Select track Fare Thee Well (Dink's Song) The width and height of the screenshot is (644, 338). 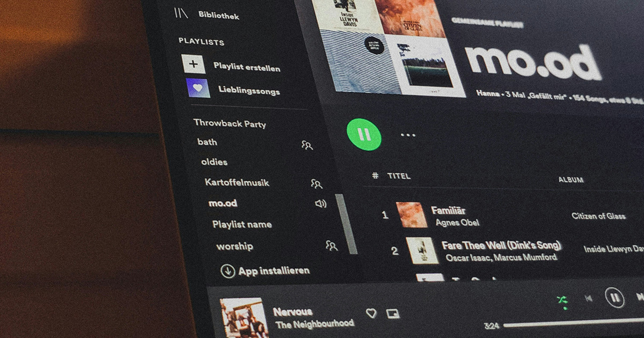(501, 246)
